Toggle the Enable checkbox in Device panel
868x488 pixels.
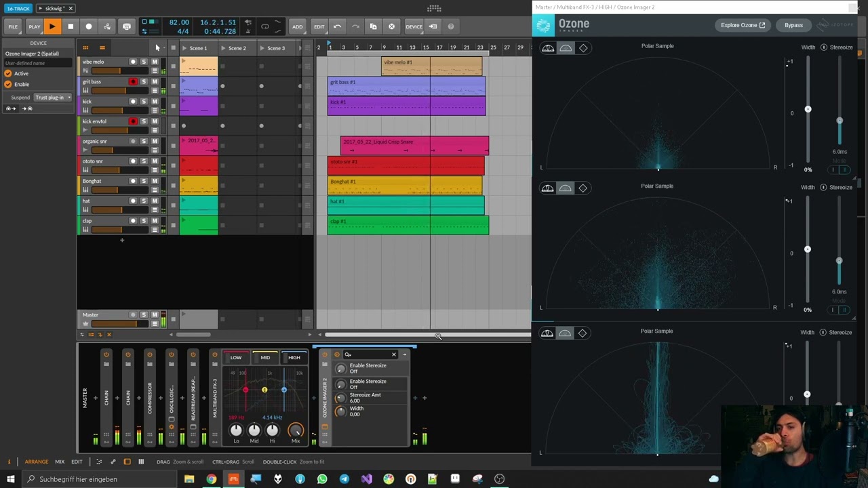(8, 85)
